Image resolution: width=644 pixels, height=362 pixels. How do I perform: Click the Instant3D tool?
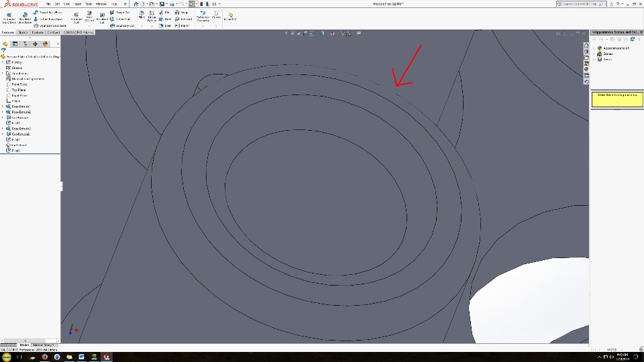pos(230,17)
